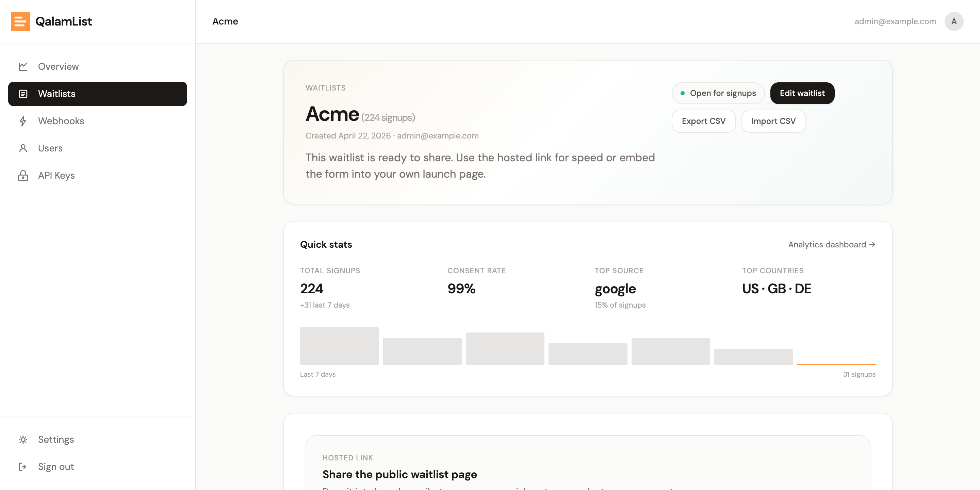The image size is (980, 490).
Task: Click the QalamList brand name
Action: [x=64, y=21]
